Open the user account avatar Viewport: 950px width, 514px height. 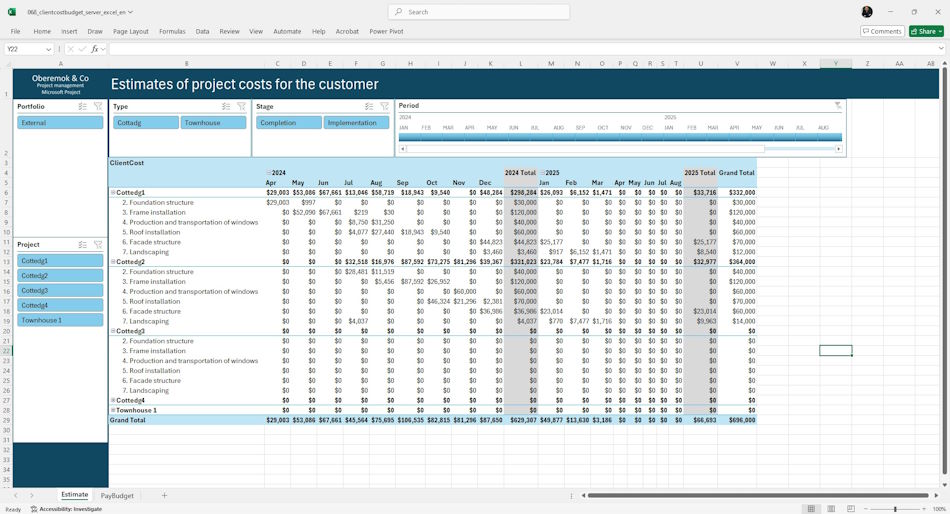click(867, 12)
